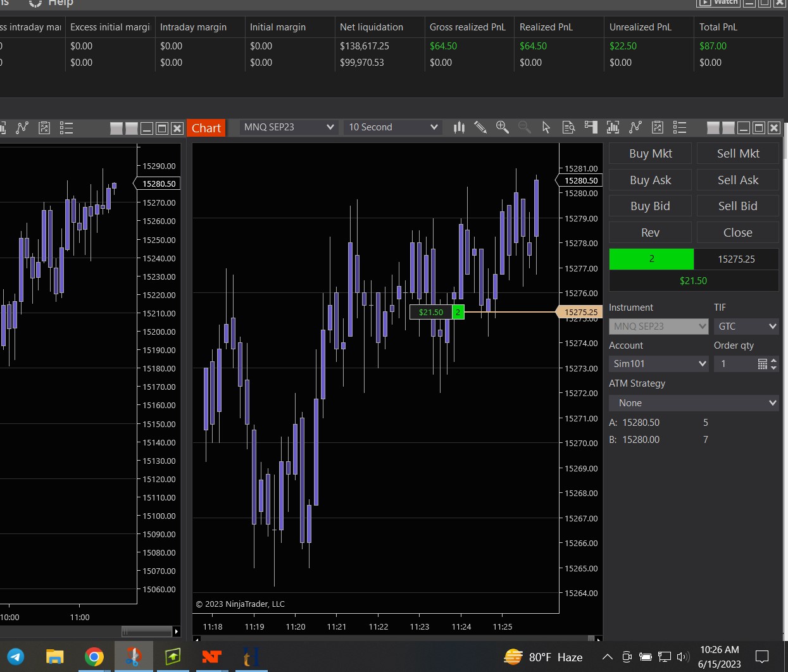Screen dimensions: 788x672
Task: Open the volume speaker tray icon
Action: tap(682, 657)
